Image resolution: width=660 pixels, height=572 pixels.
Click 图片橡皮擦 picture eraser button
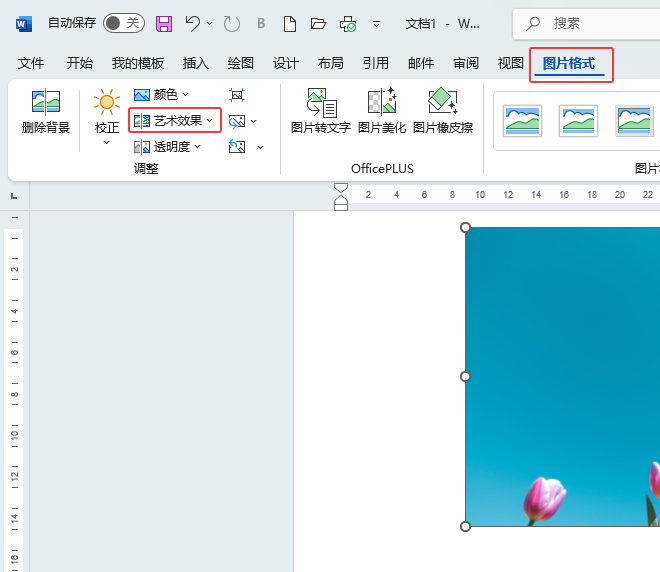pyautogui.click(x=443, y=111)
